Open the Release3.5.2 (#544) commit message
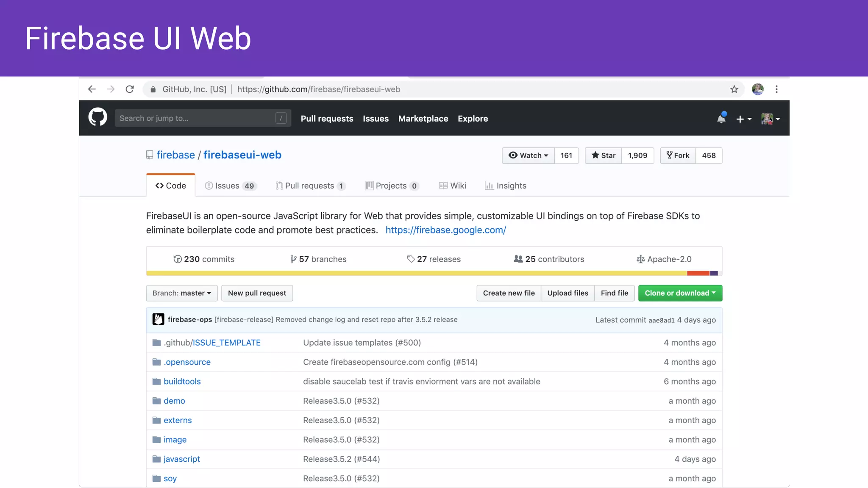 [x=341, y=459]
